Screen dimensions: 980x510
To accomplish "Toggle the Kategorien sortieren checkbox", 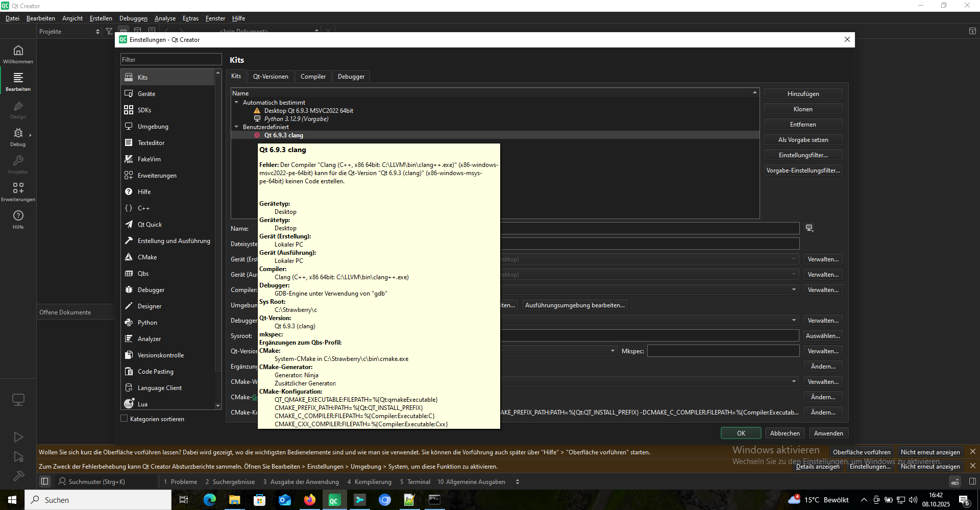I will coord(124,419).
